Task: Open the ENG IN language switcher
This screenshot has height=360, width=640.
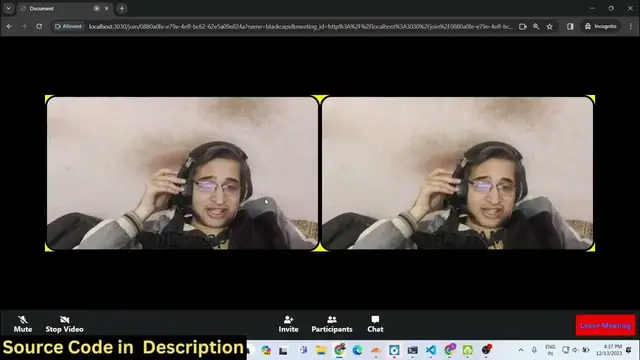Action: 550,350
